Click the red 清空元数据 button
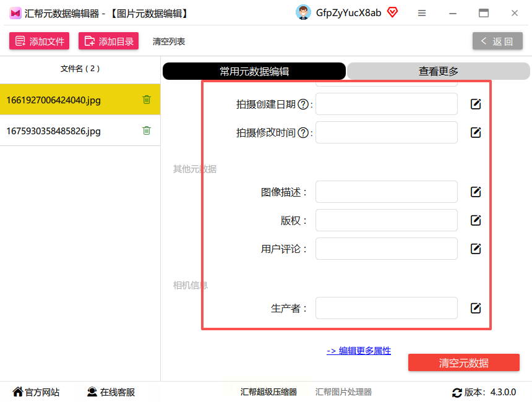This screenshot has height=402, width=532. (x=464, y=362)
